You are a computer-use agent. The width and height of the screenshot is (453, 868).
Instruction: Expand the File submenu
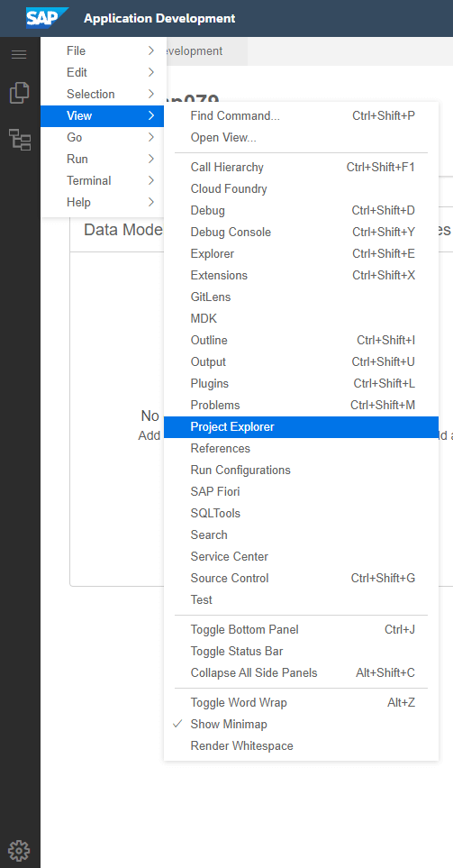coord(103,51)
